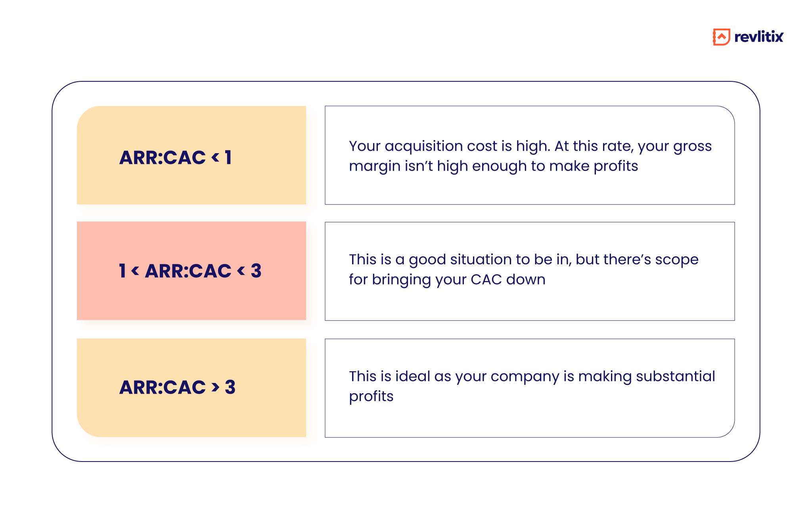
Task: Click the less-than symbol in "ARR:CAC < 1"
Action: coord(215,158)
